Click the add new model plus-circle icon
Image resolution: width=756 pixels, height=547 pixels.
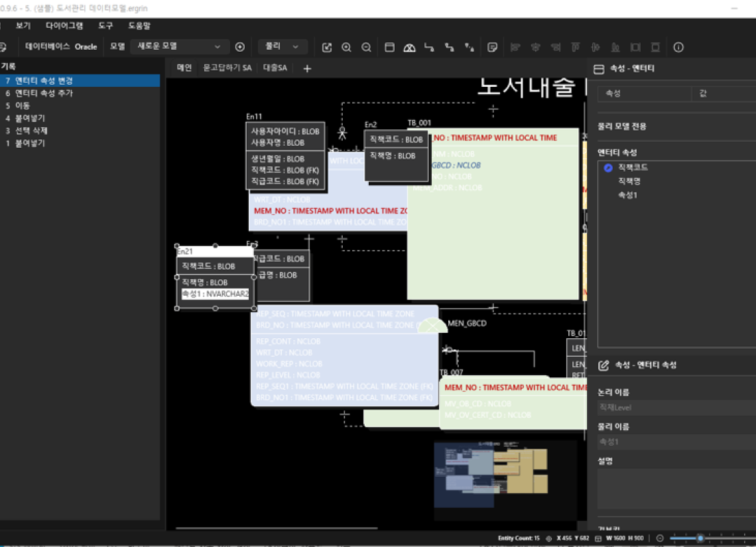(x=239, y=47)
